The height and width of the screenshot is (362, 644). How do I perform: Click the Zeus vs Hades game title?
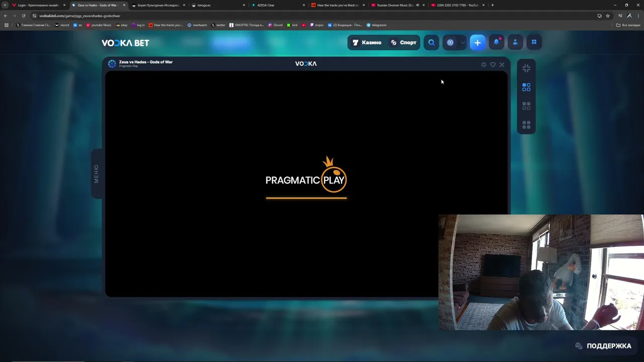pos(146,62)
